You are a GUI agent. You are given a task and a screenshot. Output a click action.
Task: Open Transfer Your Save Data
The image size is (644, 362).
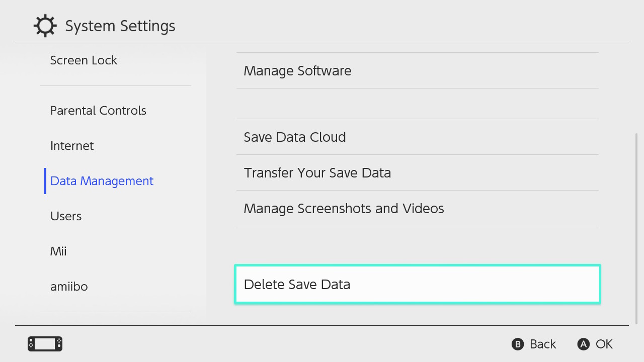click(317, 172)
